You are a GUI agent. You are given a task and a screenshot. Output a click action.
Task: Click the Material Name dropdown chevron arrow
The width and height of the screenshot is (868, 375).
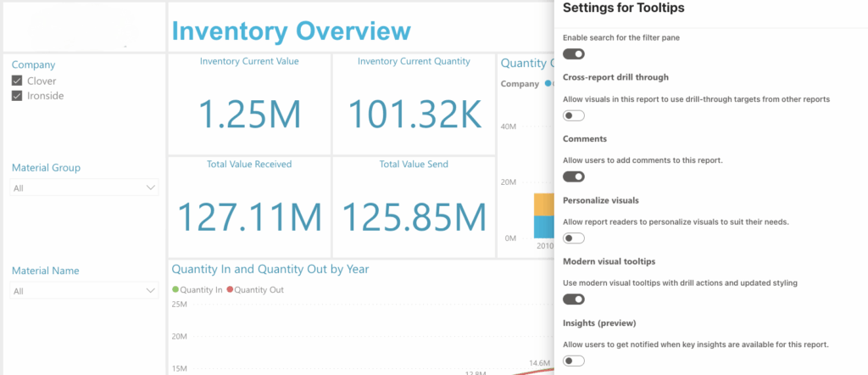pos(151,290)
